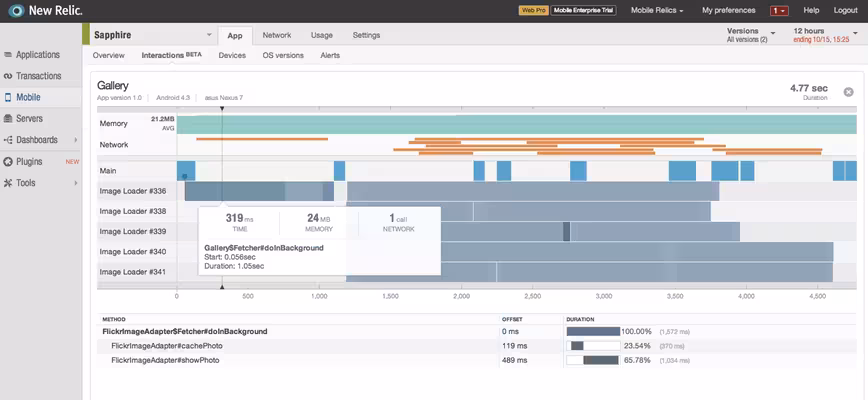The image size is (868, 400).
Task: Open Applications from the sidebar
Action: tap(37, 55)
